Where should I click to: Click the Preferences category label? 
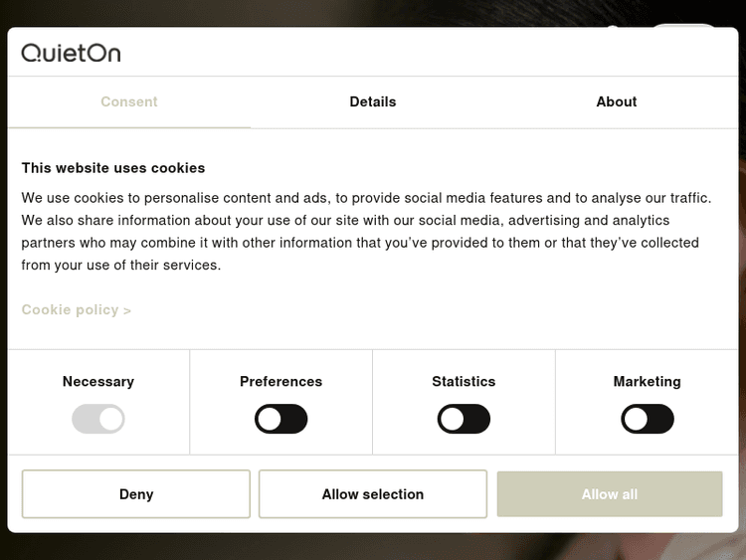click(281, 381)
